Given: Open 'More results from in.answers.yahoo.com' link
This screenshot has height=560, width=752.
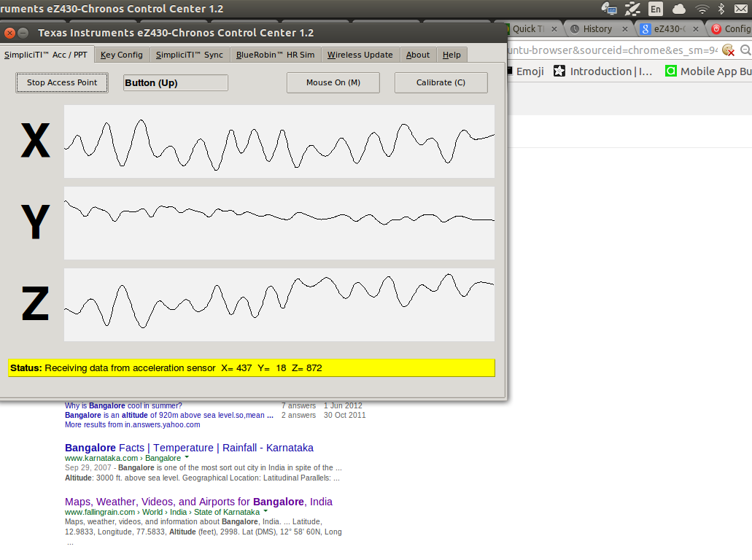Looking at the screenshot, I should pos(132,425).
